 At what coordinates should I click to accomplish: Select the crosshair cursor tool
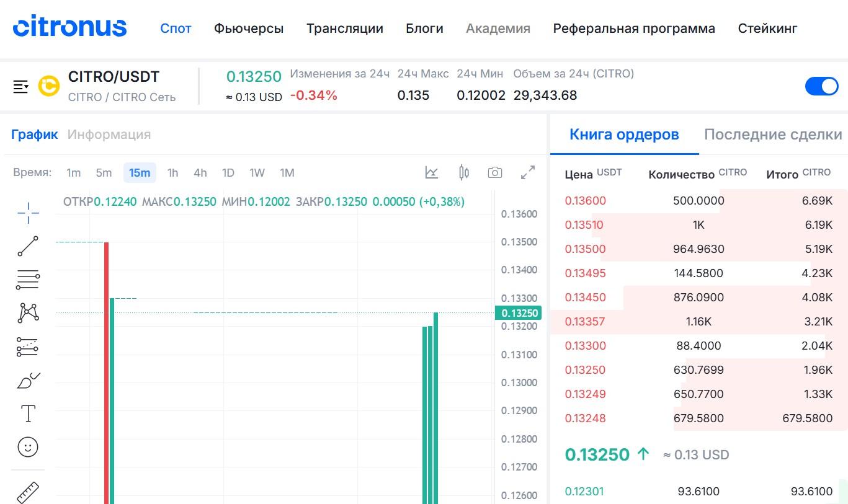click(27, 212)
